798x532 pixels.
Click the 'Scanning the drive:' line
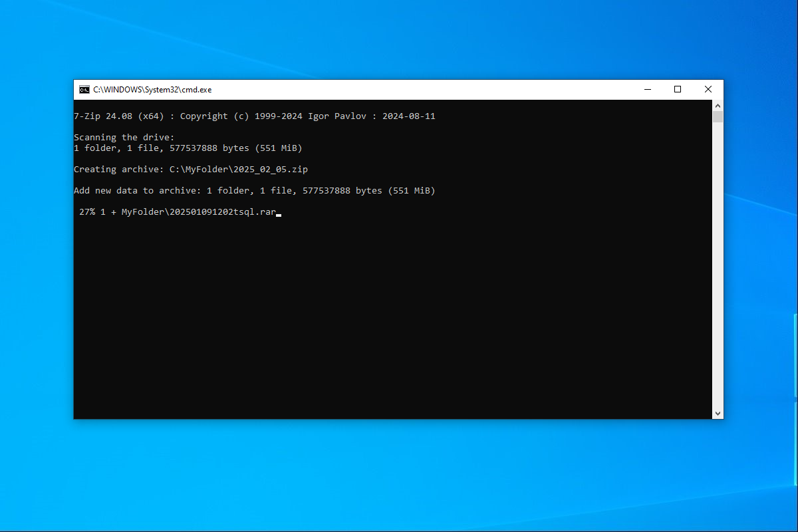124,138
